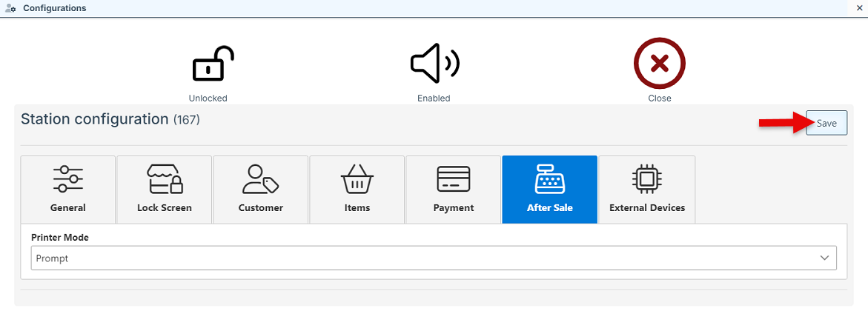Select the Items shopping basket icon

(x=357, y=179)
